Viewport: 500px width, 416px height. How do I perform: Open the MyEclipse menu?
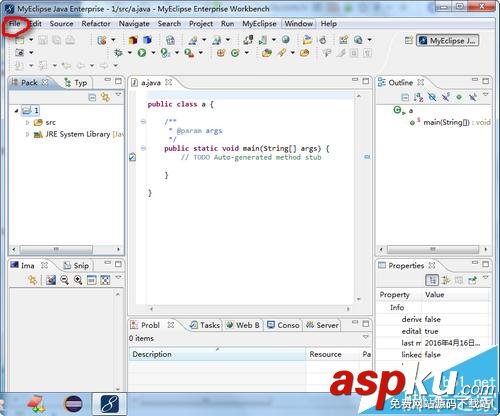pyautogui.click(x=259, y=24)
